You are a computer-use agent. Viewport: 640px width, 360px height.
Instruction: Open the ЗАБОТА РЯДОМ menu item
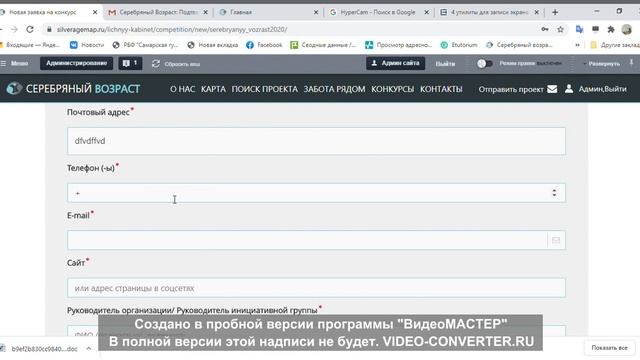click(334, 89)
